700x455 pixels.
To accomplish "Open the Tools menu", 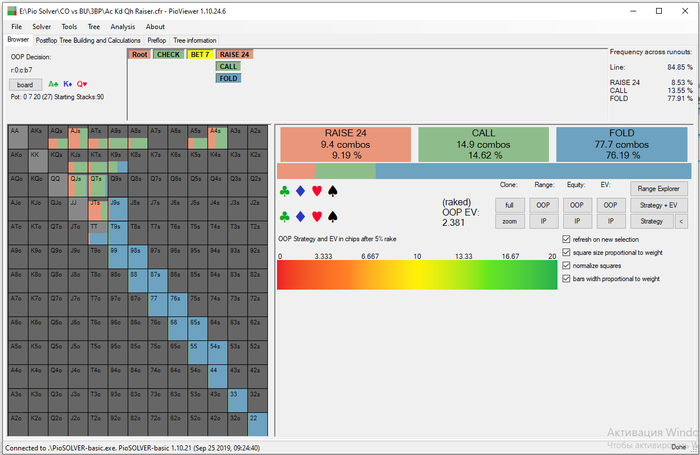I will point(69,27).
